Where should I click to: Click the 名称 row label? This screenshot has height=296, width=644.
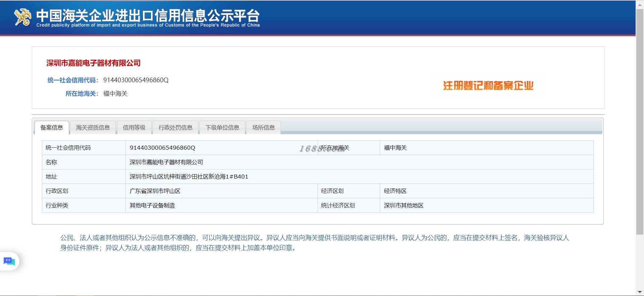pos(84,162)
